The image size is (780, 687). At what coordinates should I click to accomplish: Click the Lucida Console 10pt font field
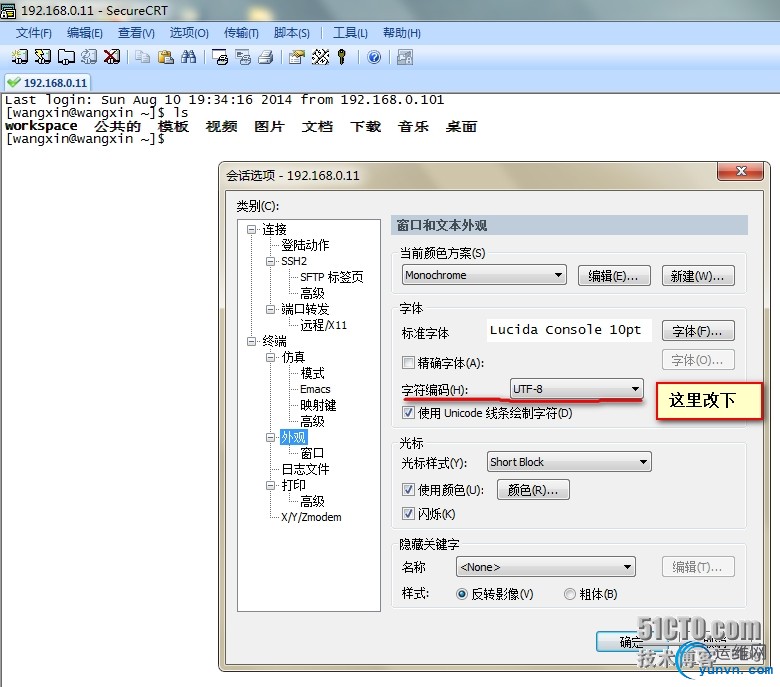coord(569,330)
